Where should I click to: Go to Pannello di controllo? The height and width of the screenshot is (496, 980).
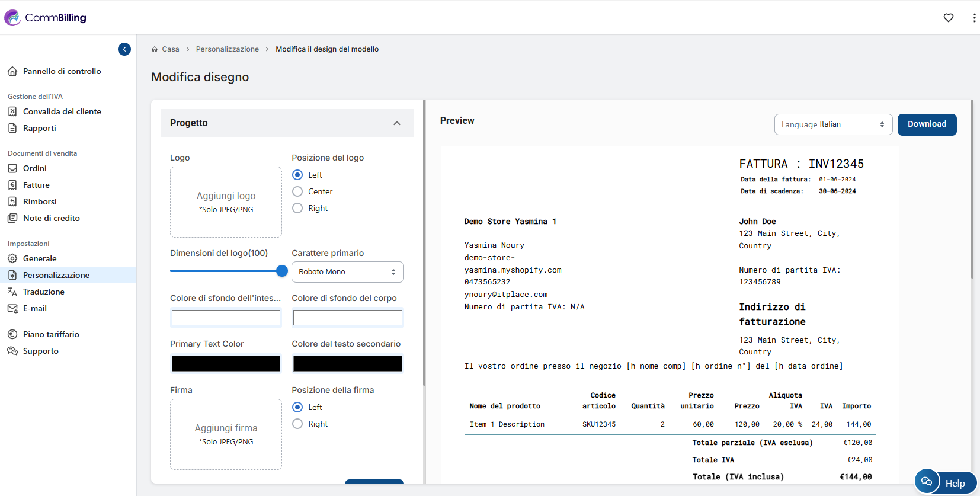pos(62,71)
